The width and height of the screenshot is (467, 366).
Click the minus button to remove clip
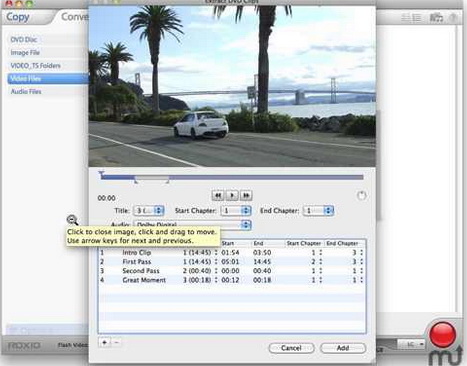[x=116, y=342]
